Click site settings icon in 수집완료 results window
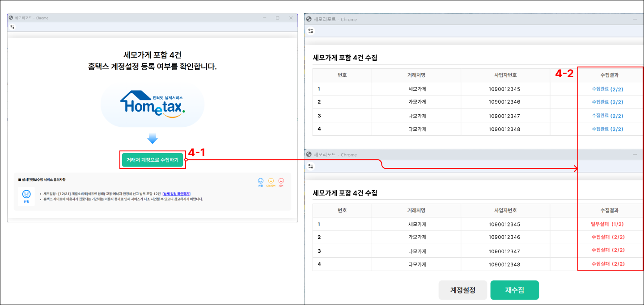This screenshot has height=305, width=644. tap(311, 31)
